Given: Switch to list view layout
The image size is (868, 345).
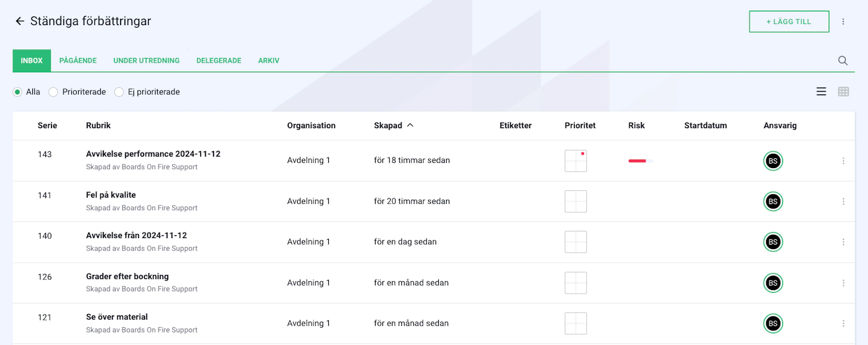Looking at the screenshot, I should (x=821, y=92).
